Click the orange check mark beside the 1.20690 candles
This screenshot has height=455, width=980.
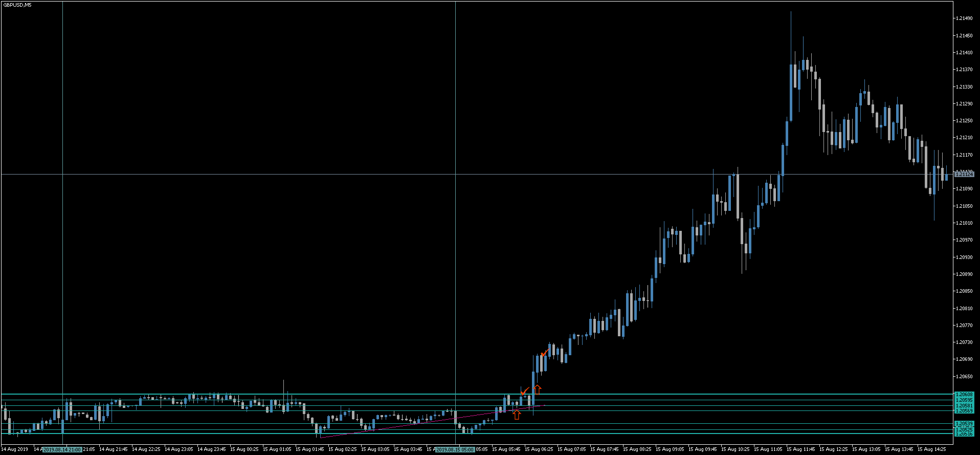click(x=545, y=353)
